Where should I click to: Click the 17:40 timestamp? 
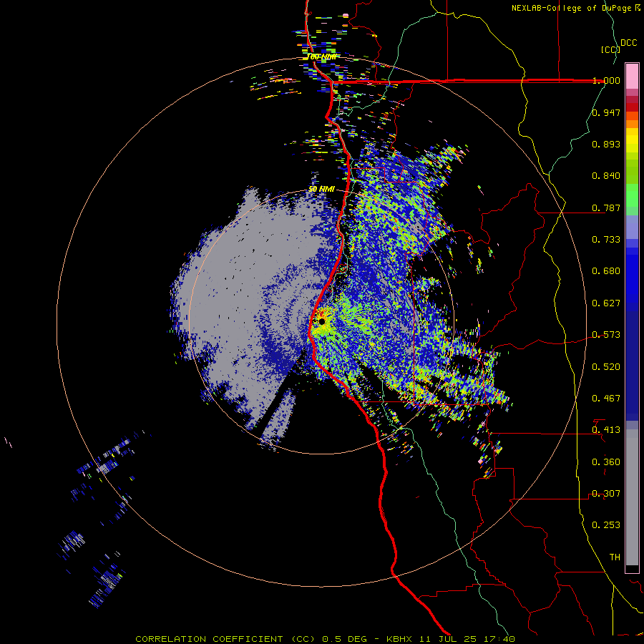coord(499,639)
